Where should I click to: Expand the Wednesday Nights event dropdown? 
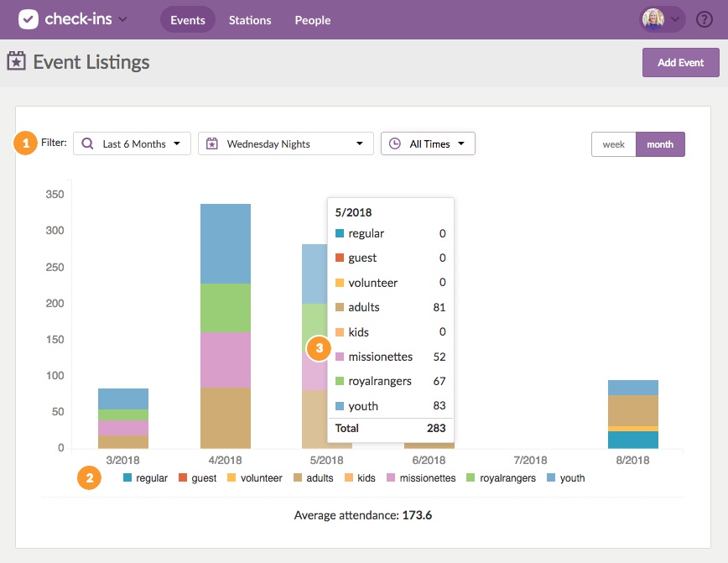click(x=285, y=143)
